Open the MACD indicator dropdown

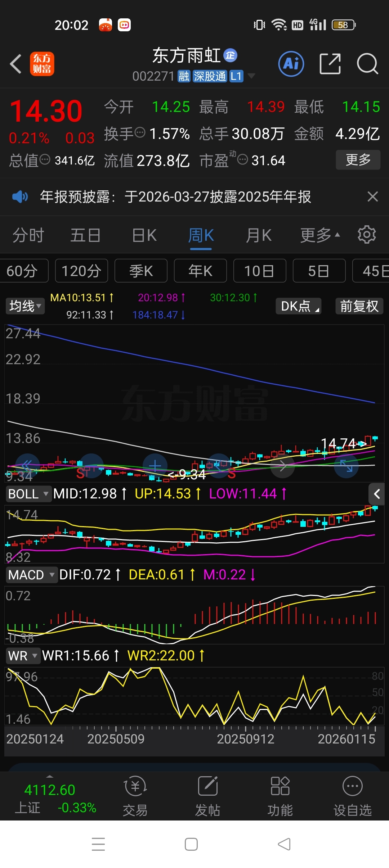(32, 575)
